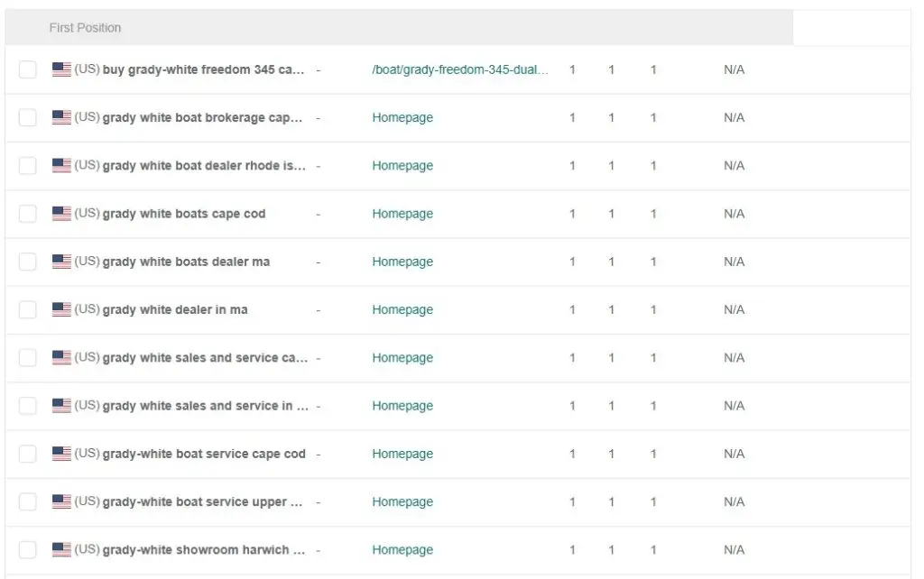Open Homepage link for grady white dealer in ma
The image size is (924, 579).
click(x=402, y=309)
